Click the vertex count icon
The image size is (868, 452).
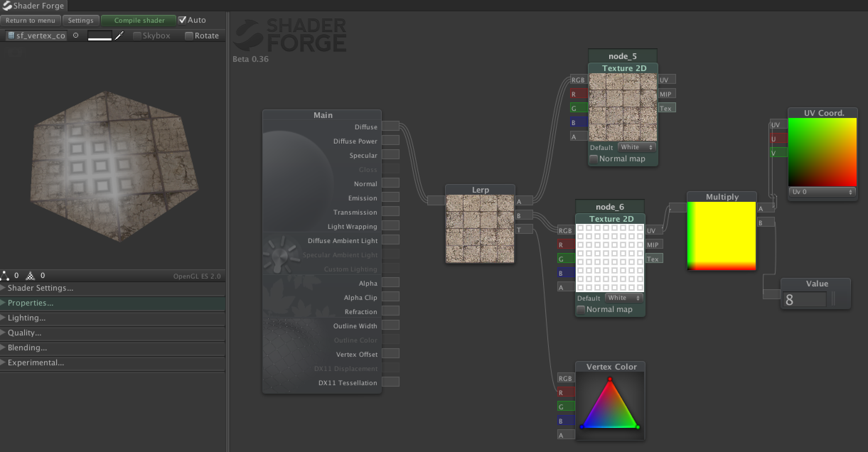point(5,275)
